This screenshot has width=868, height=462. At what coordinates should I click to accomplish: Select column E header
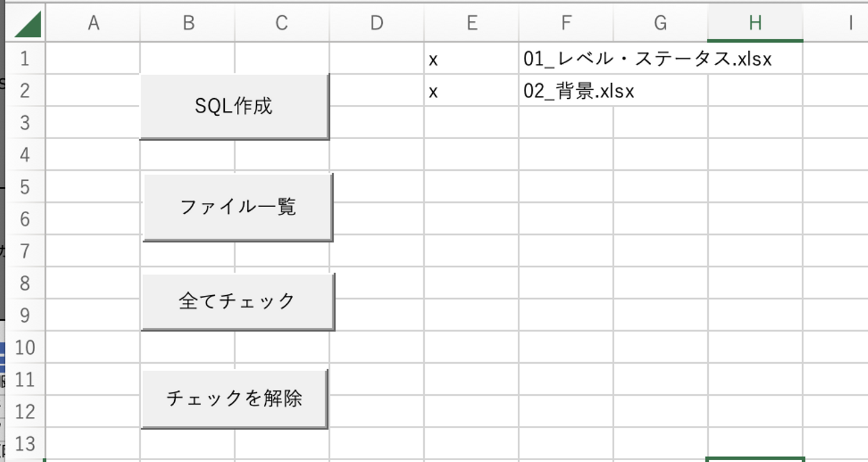click(x=471, y=23)
